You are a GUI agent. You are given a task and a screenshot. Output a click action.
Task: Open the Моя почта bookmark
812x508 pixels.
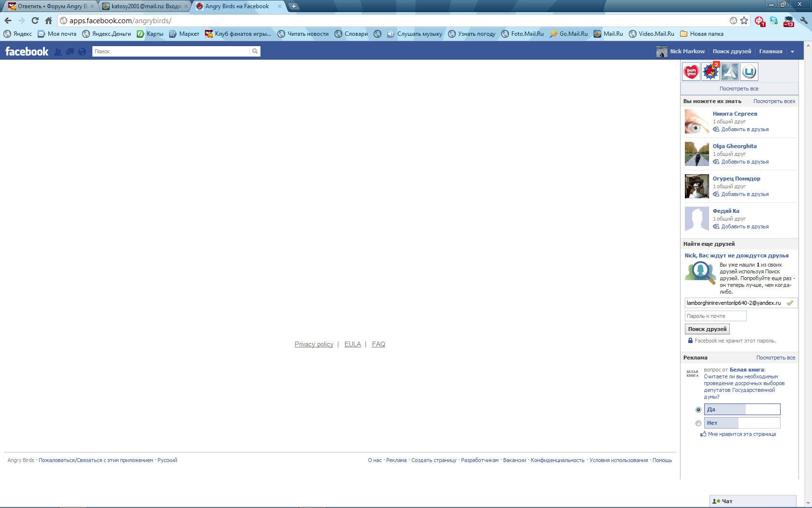click(x=57, y=34)
